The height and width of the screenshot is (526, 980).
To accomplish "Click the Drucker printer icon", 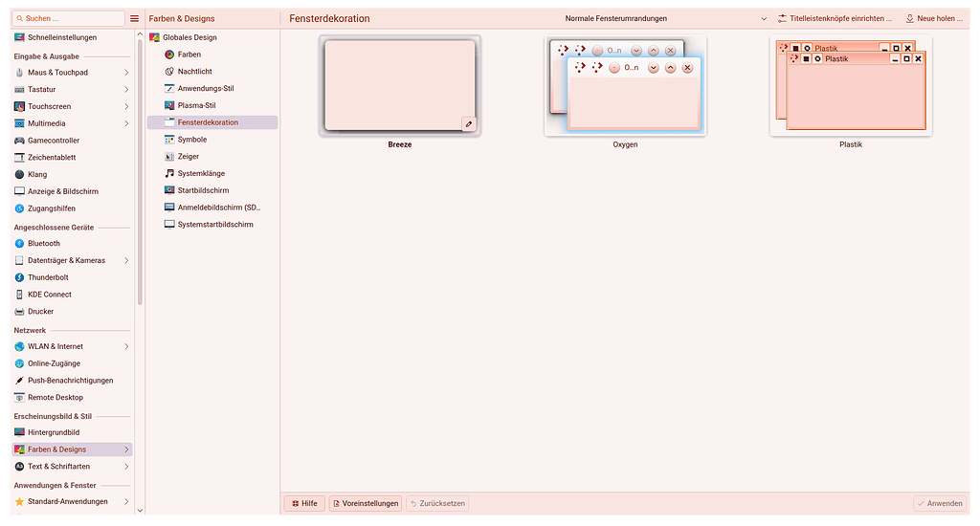I will tap(19, 311).
